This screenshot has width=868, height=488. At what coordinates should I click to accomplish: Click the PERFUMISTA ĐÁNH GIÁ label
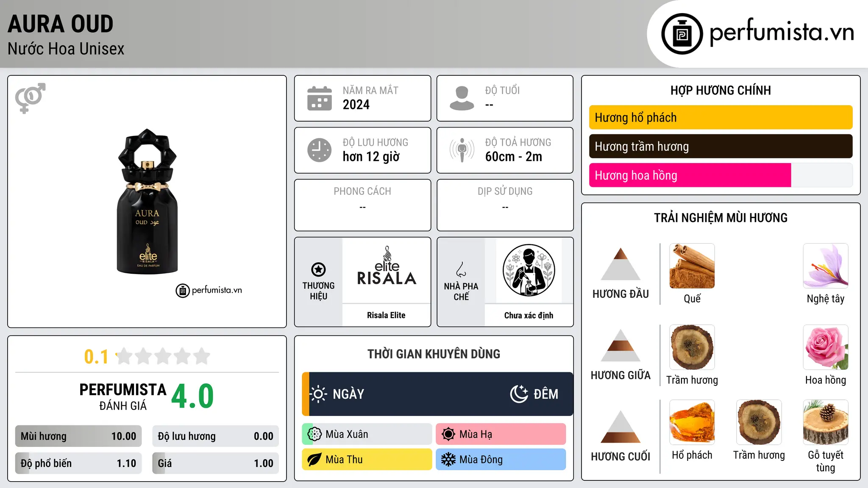123,396
